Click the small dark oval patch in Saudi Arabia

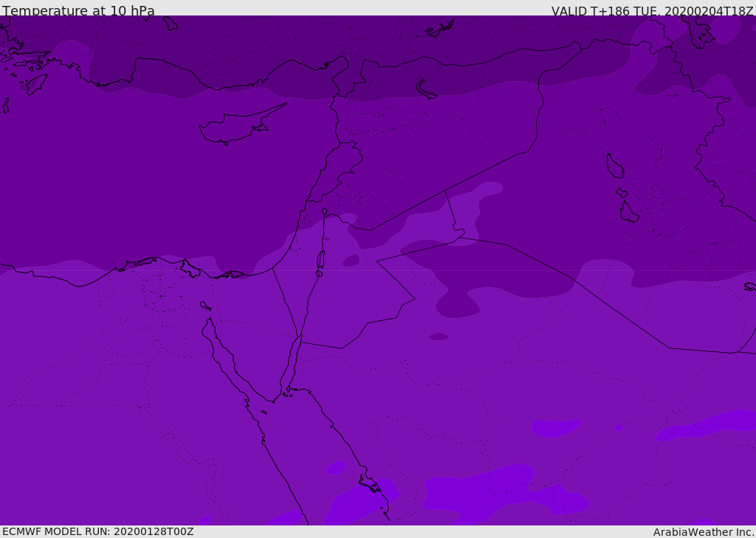[439, 337]
